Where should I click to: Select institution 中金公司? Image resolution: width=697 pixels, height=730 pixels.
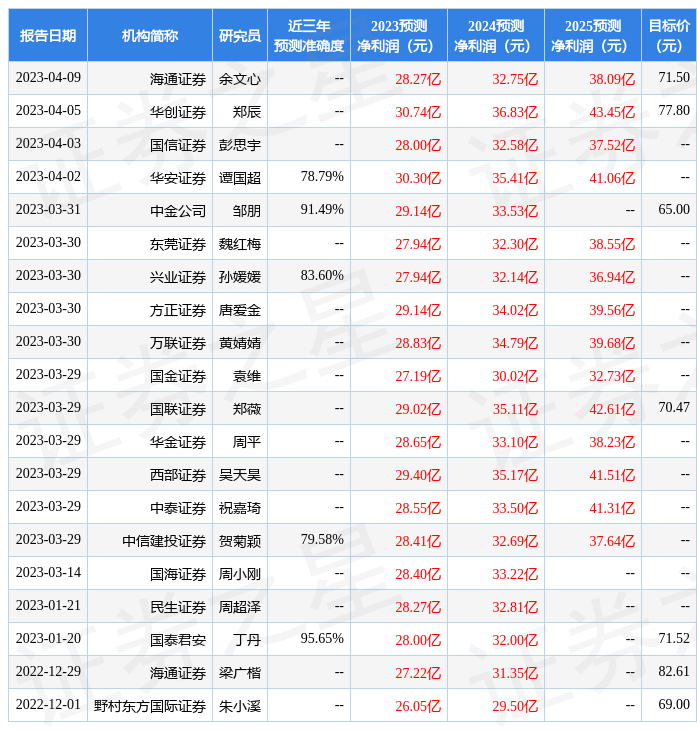pos(177,211)
